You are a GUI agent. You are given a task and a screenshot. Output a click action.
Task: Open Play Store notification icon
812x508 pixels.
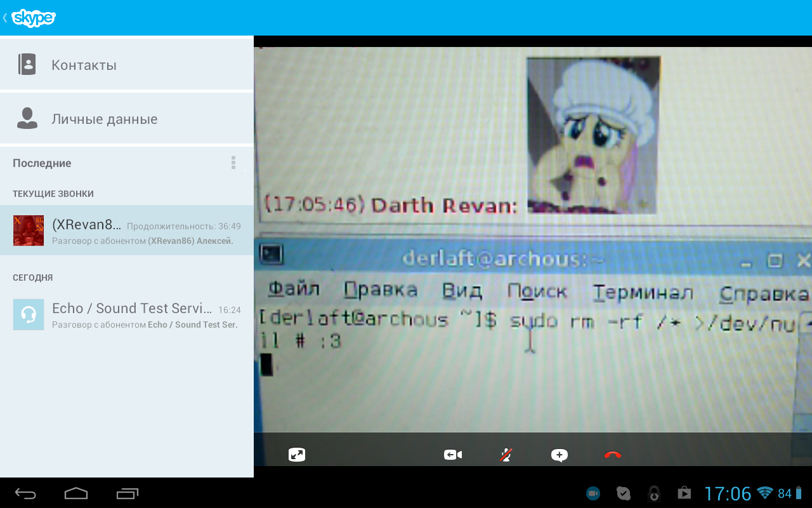coord(684,493)
